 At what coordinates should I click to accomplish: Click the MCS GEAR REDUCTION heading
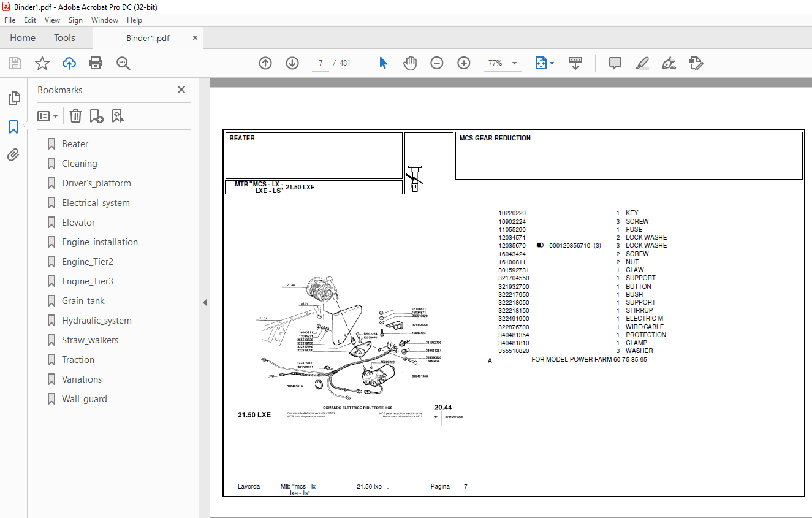(495, 139)
